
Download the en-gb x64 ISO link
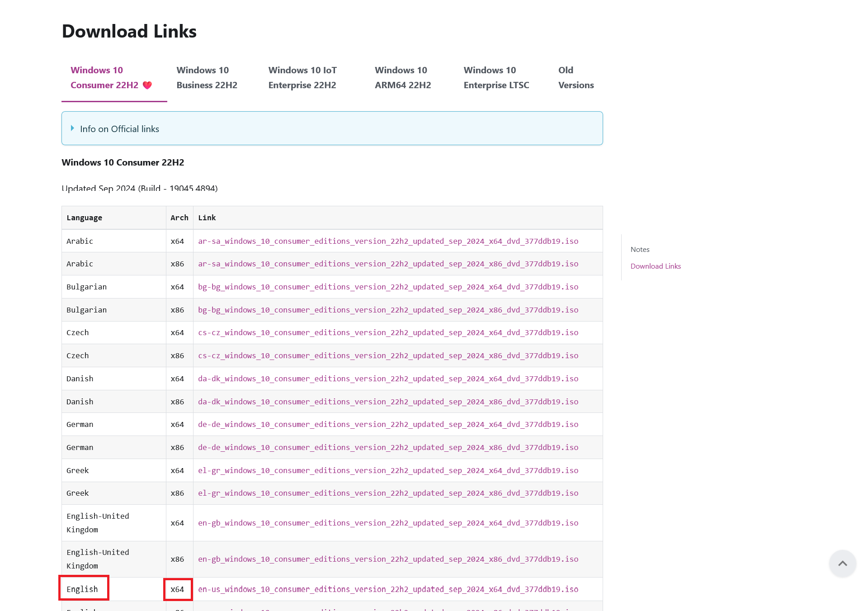point(388,523)
